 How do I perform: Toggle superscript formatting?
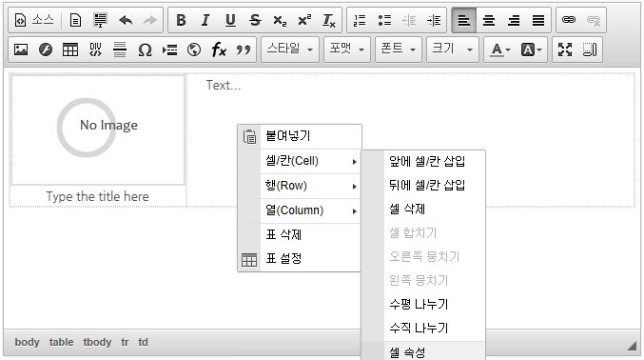[304, 20]
